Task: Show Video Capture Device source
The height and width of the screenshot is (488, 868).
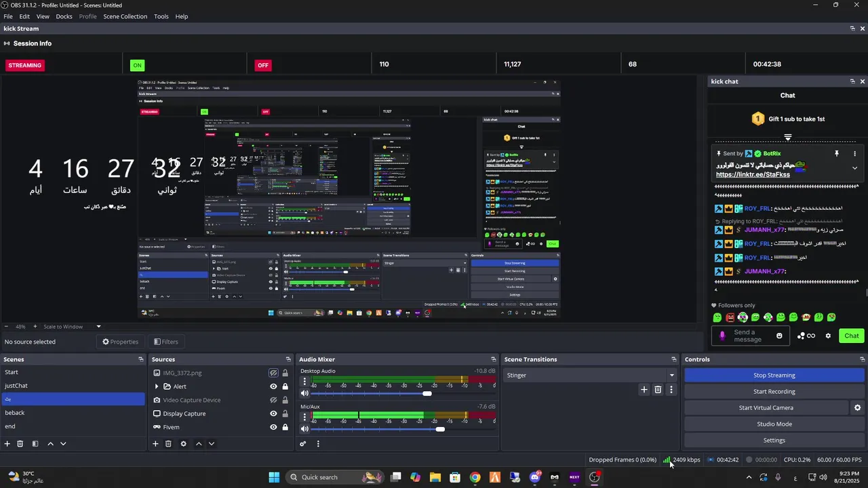Action: pos(273,400)
